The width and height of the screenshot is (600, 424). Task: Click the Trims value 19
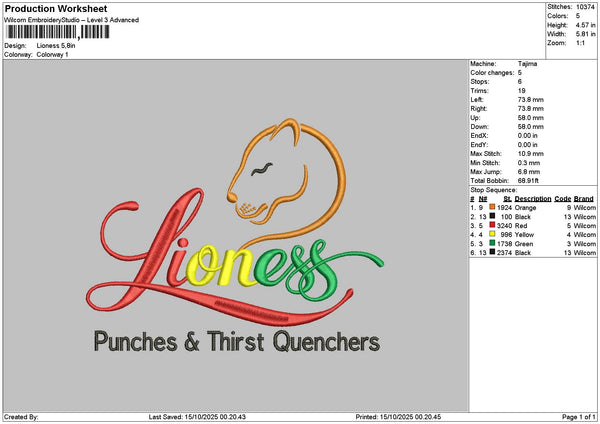point(522,91)
